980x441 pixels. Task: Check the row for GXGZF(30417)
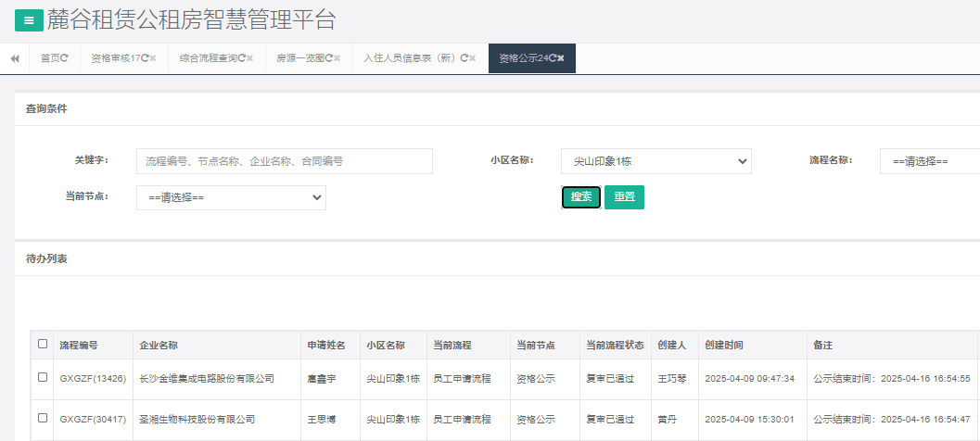pos(43,419)
